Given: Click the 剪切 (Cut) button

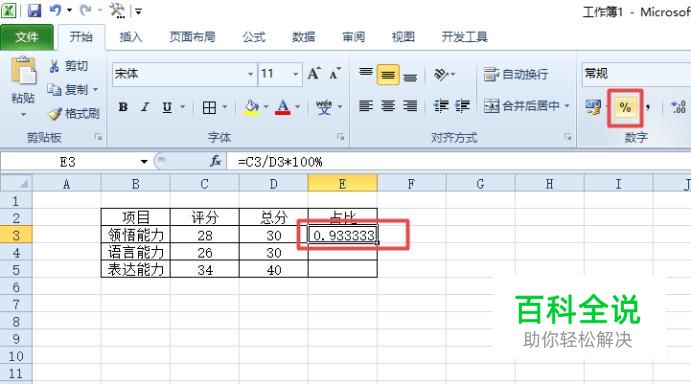Looking at the screenshot, I should (68, 66).
